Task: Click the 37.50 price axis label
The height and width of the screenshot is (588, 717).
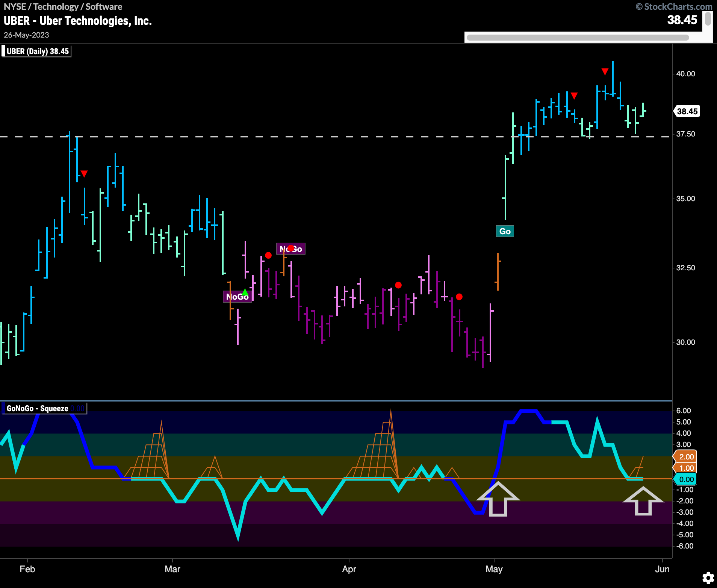Action: click(x=685, y=134)
